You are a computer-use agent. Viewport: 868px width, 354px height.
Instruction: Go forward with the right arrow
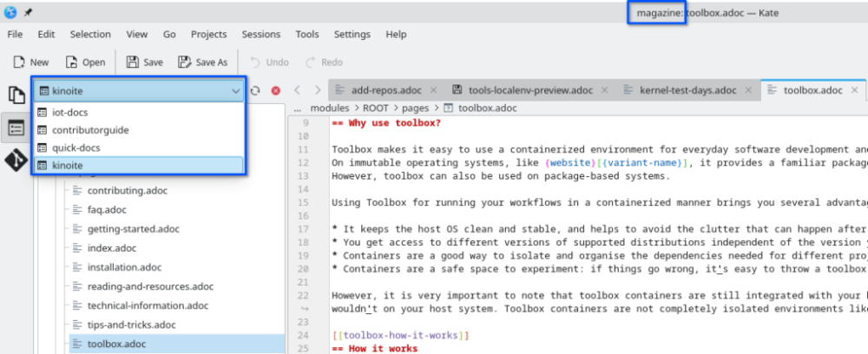point(317,90)
